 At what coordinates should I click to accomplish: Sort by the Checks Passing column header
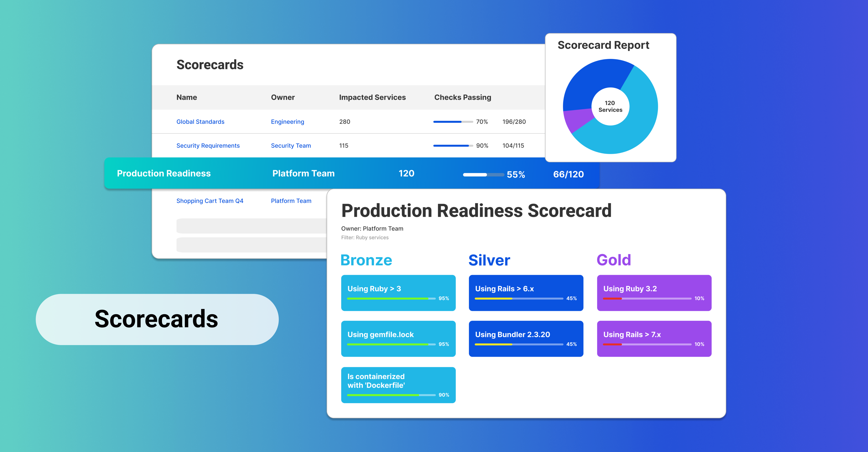(x=462, y=97)
